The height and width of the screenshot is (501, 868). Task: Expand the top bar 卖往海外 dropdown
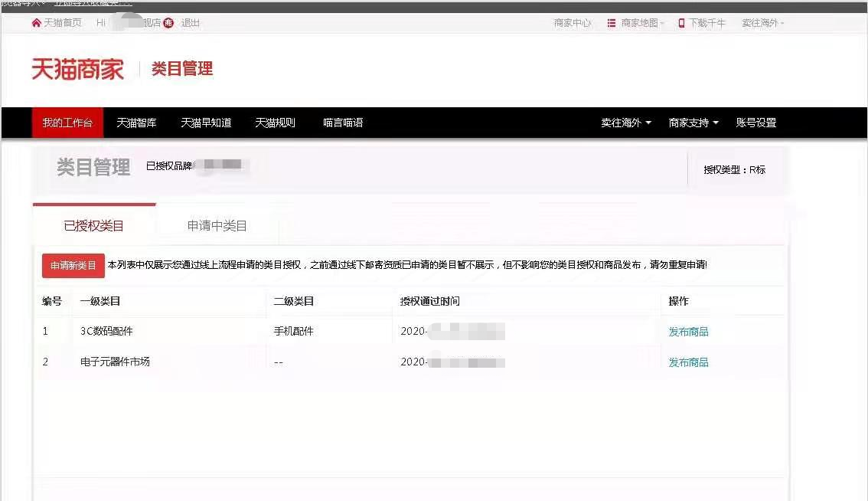(763, 23)
